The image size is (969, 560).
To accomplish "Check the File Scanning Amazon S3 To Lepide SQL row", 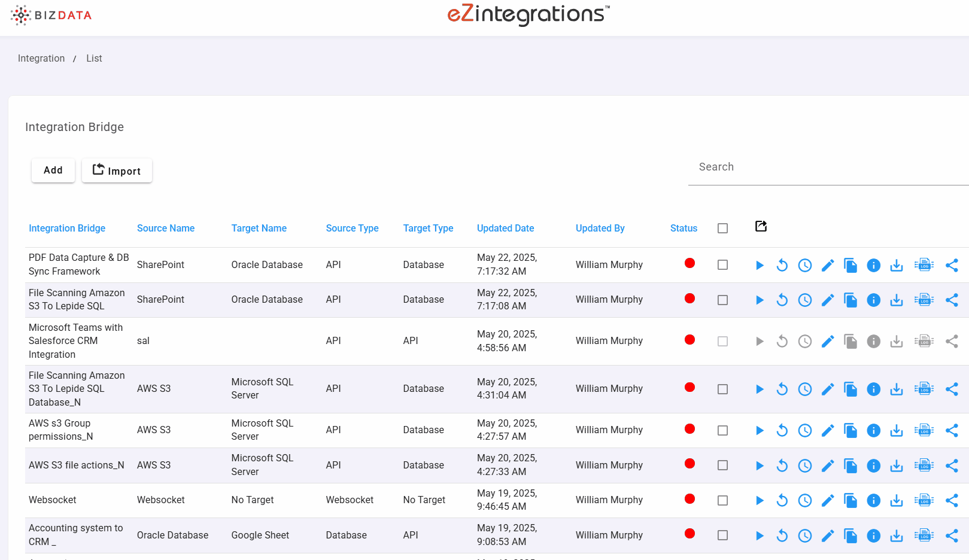I will click(723, 300).
